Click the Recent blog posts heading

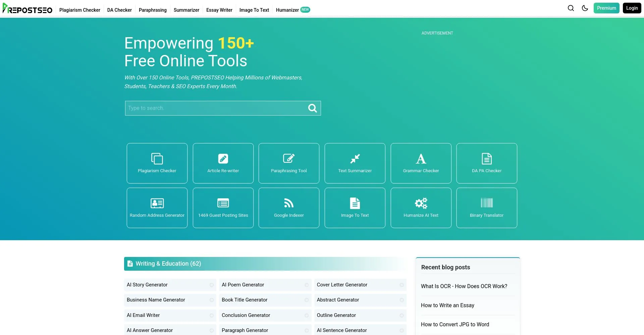point(445,267)
